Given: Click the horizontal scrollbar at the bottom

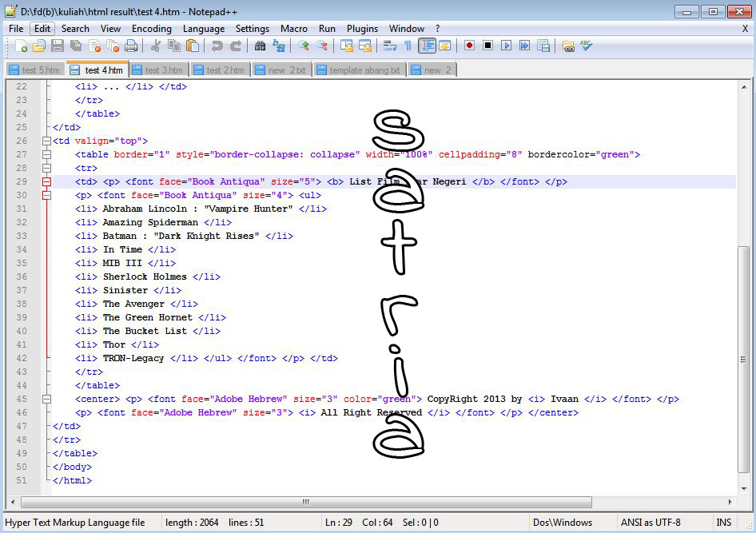Looking at the screenshot, I should 304,502.
